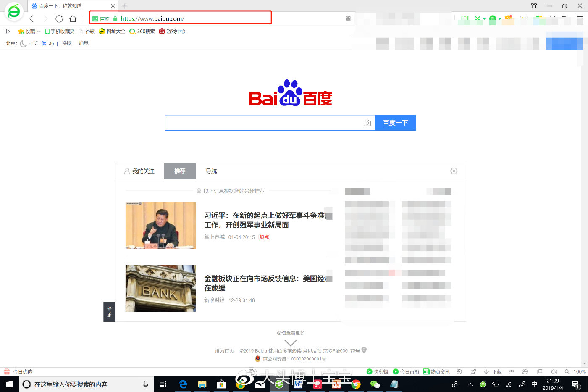Click the 360 browser logo avatar

14,12
